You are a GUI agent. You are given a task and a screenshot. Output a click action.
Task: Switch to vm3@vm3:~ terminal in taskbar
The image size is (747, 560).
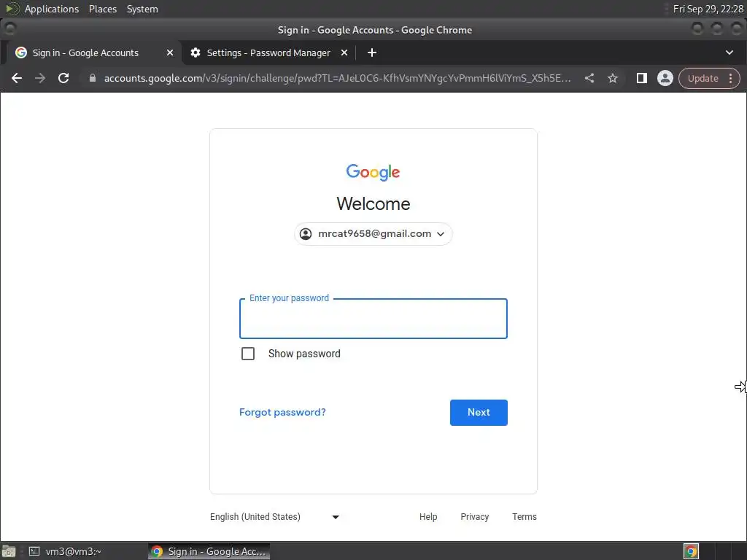point(66,551)
